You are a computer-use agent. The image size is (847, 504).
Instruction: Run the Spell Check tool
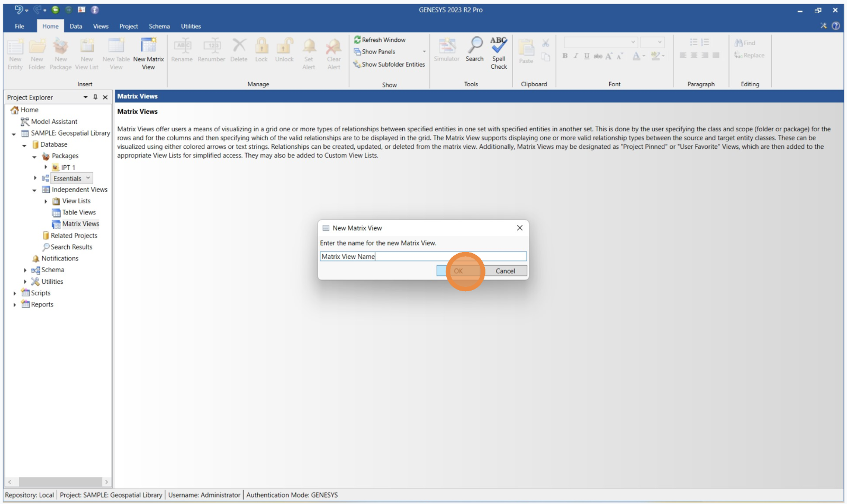click(499, 47)
